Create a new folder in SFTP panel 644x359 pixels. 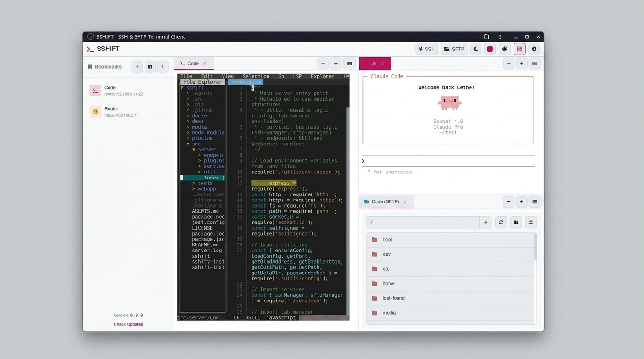tap(516, 222)
